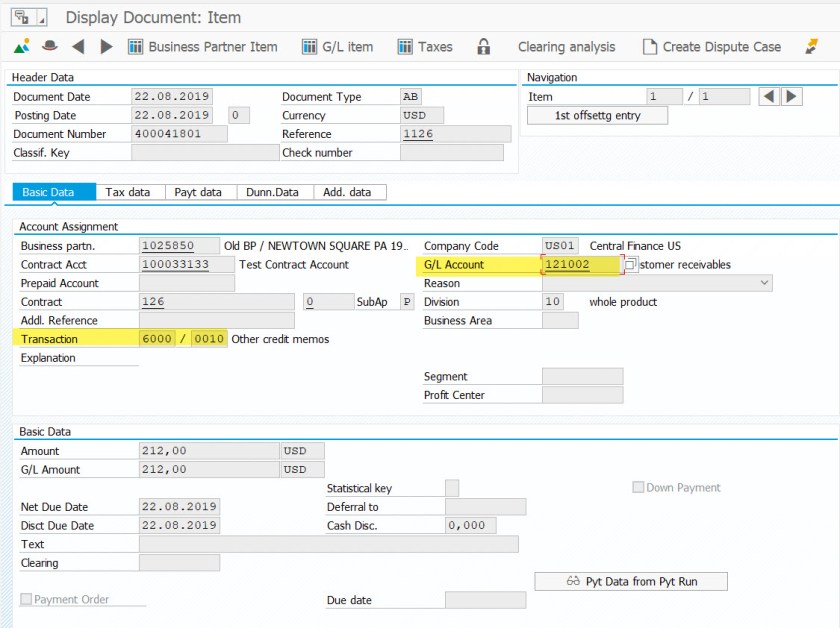The width and height of the screenshot is (840, 628).
Task: Click the Currency field USD in header
Action: click(422, 116)
